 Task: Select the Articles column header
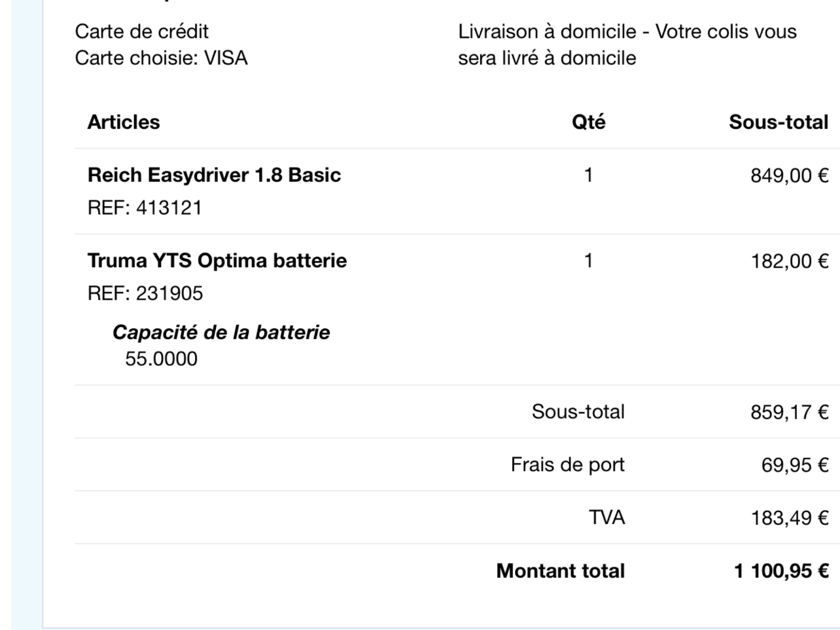coord(124,122)
